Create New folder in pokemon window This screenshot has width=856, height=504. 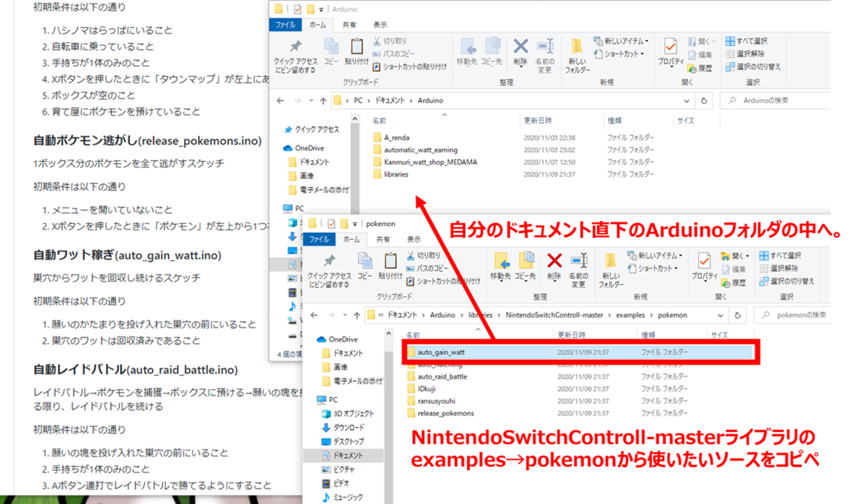pyautogui.click(x=611, y=269)
